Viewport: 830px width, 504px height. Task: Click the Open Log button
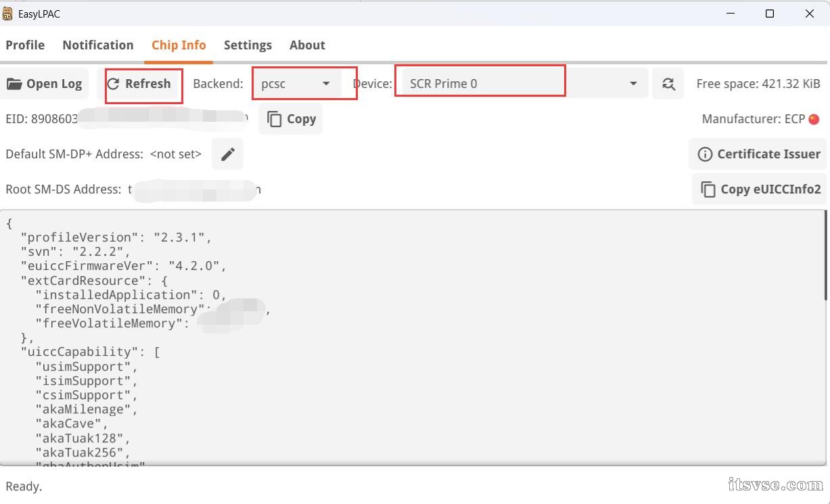pos(45,84)
